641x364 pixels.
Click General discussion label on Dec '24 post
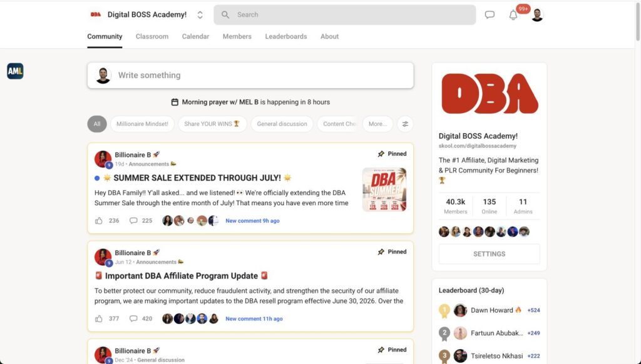point(161,360)
